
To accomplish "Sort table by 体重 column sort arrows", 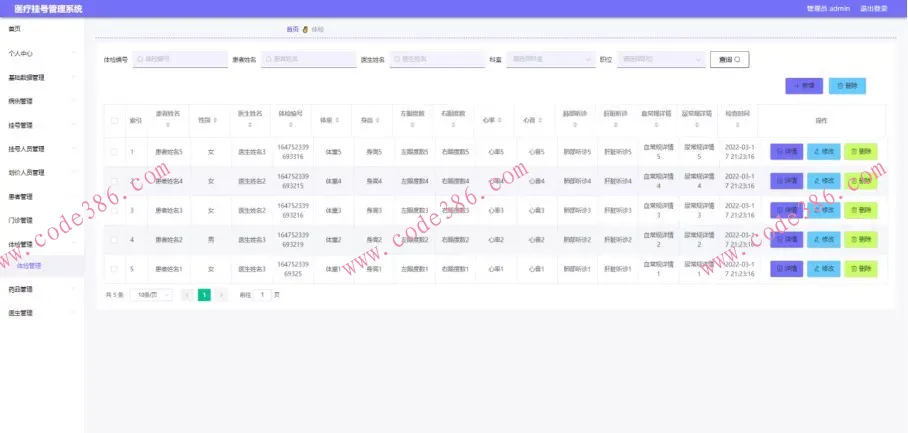I will [x=337, y=120].
